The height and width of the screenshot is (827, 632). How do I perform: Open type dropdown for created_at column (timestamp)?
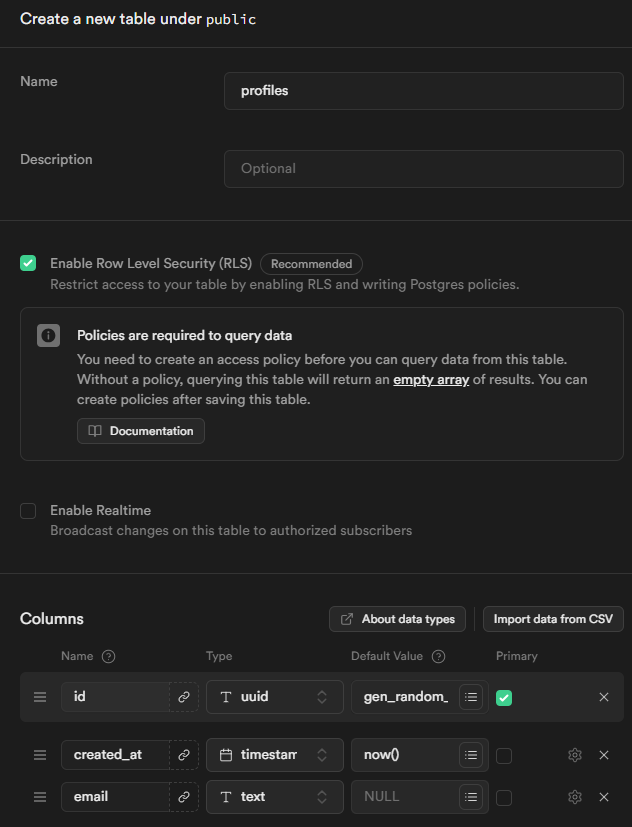[x=275, y=755]
